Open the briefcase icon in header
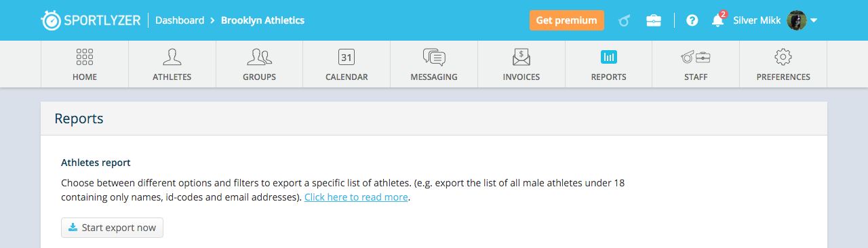This screenshot has width=868, height=248. point(654,20)
